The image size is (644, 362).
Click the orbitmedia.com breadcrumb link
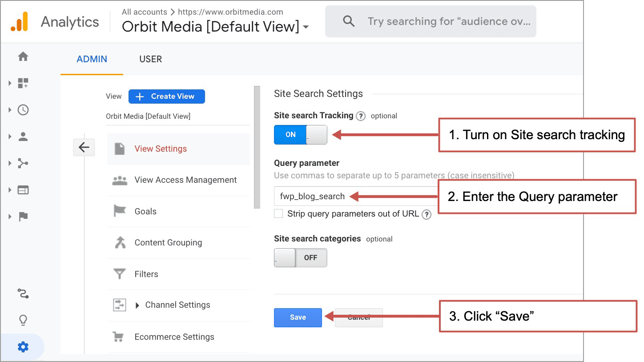pos(230,12)
